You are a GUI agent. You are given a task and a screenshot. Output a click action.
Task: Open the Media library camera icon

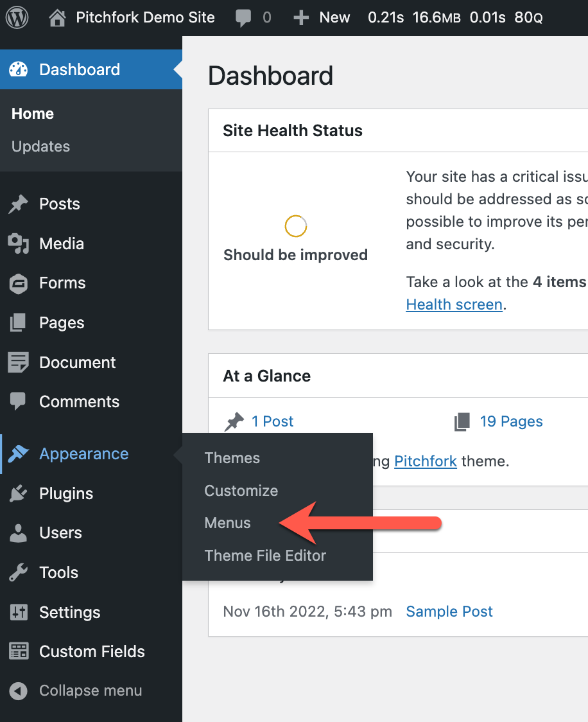click(x=19, y=243)
